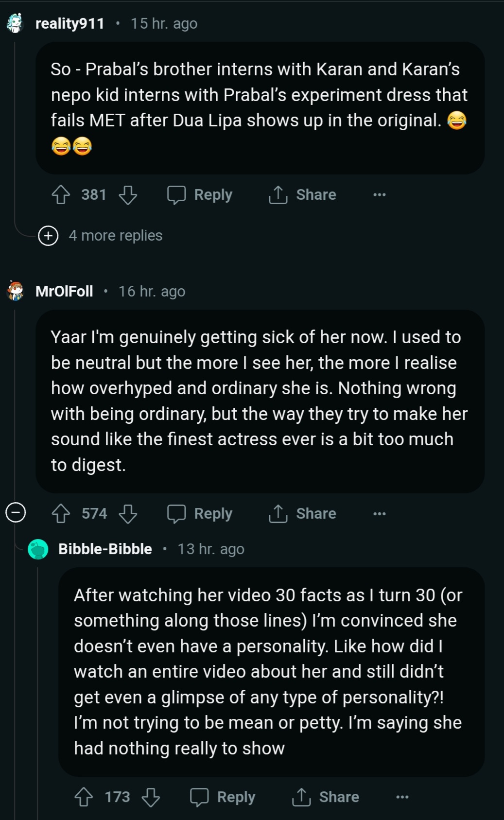Screen dimensions: 504x820
Task: Upvote MrOlFoll's comment
Action: tap(61, 514)
